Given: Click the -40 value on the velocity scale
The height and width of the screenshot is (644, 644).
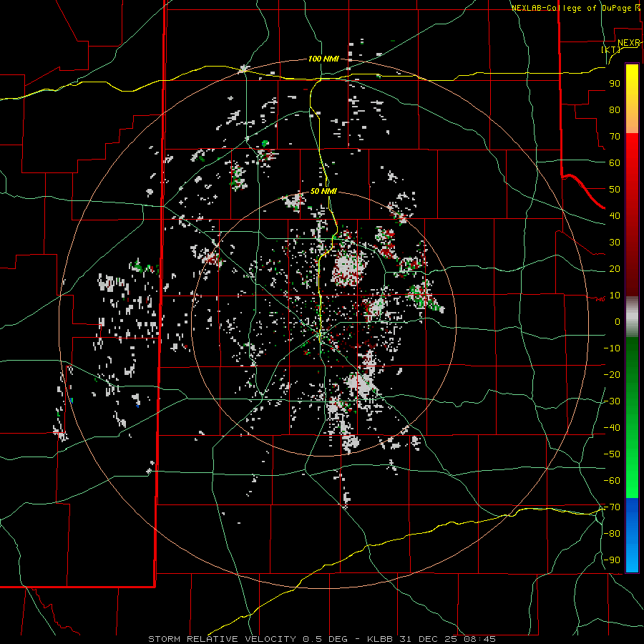Looking at the screenshot, I should coord(612,428).
